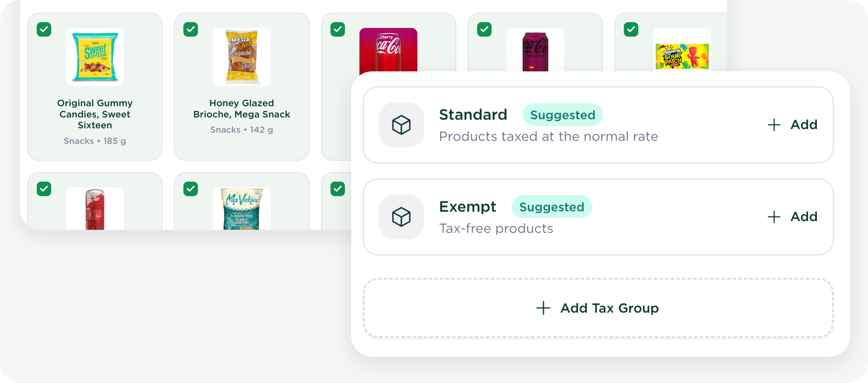This screenshot has width=868, height=383.
Task: Click the plus icon beside Exempt's Add
Action: click(x=774, y=217)
